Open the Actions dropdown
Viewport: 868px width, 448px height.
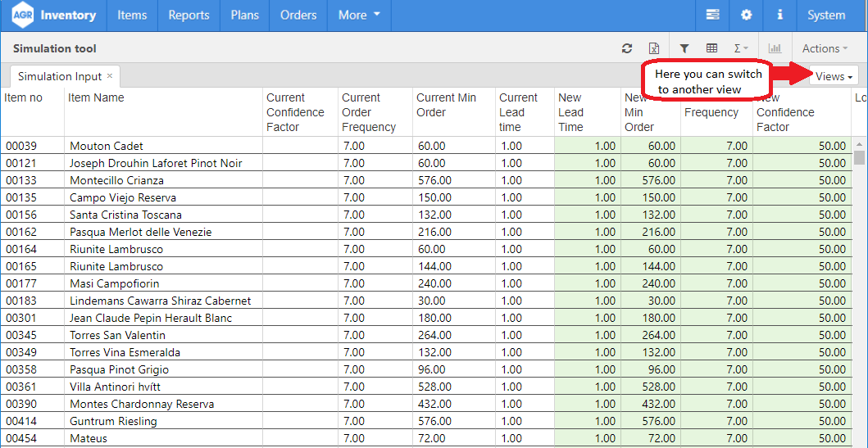[825, 49]
